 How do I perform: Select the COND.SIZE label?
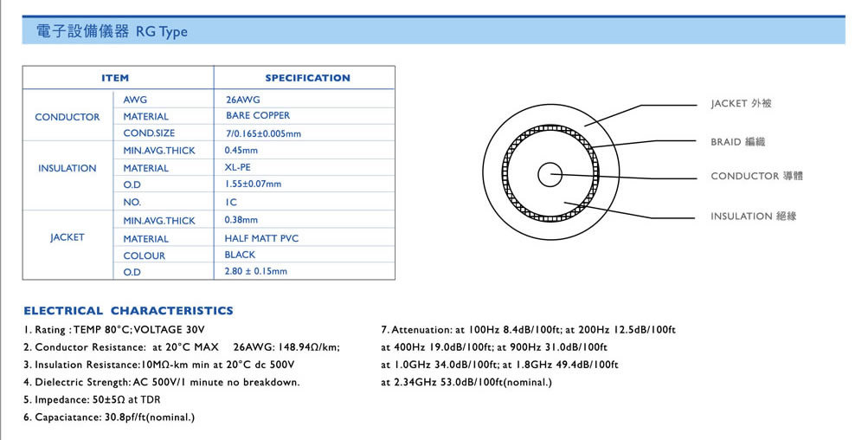point(149,133)
